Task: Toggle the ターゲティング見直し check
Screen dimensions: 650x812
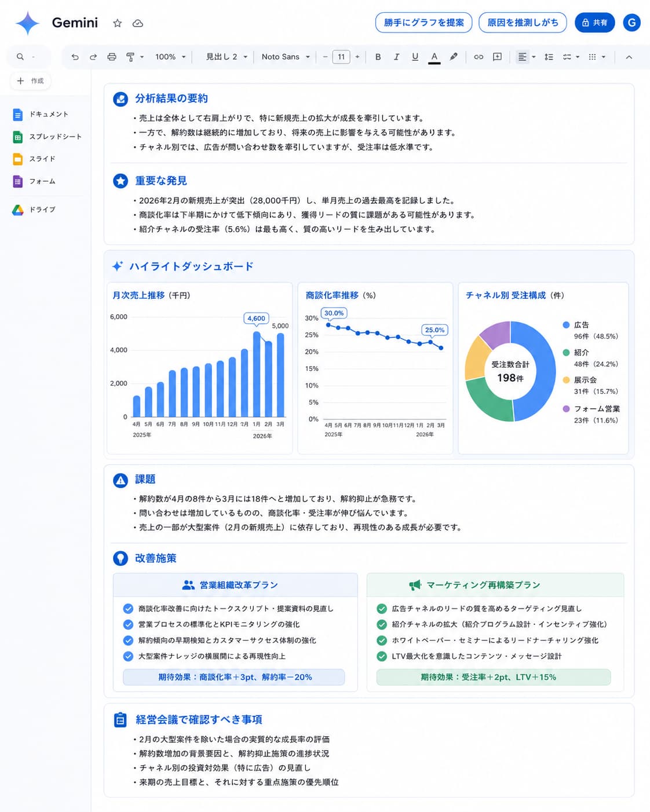Action: [382, 609]
